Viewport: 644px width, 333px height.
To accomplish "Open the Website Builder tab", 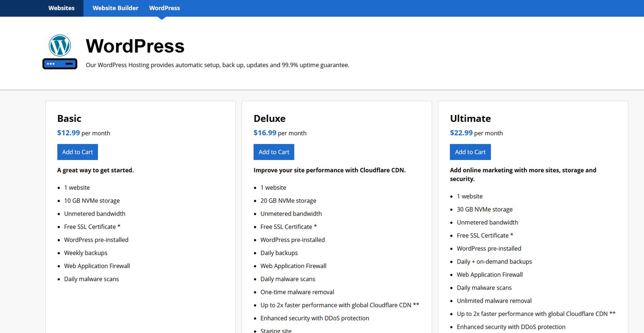I will click(115, 8).
